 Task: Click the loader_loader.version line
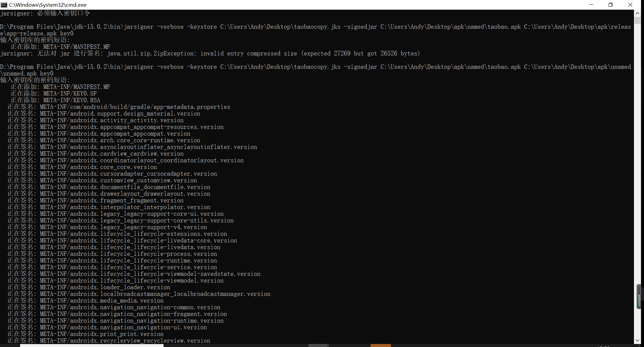[89, 287]
